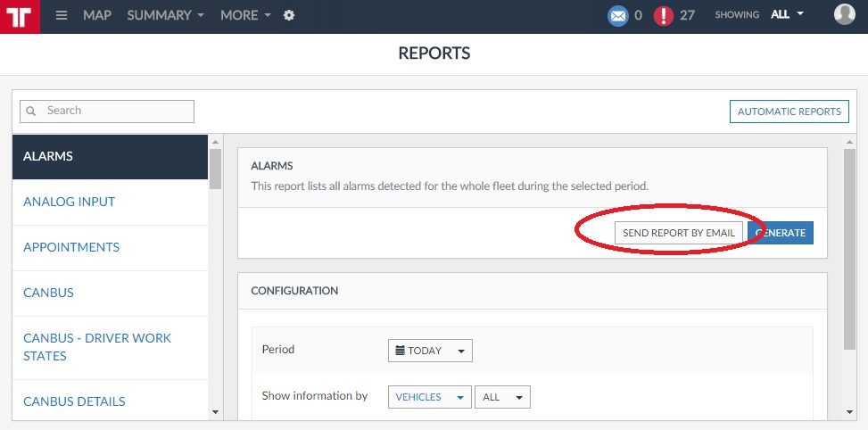Screen dimensions: 868x430
Task: Open the Period Today dropdown
Action: point(430,351)
